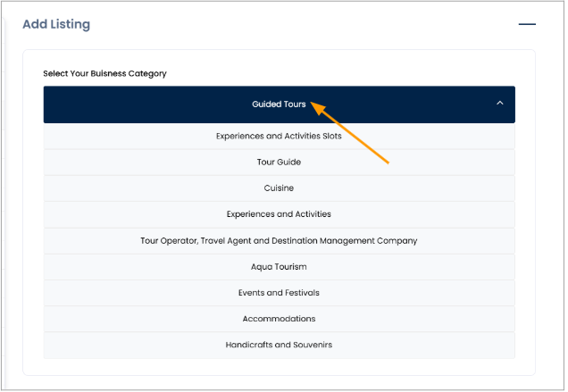Viewport: 568px width, 392px height.
Task: Select the Aqua Tourism category
Action: pos(279,267)
